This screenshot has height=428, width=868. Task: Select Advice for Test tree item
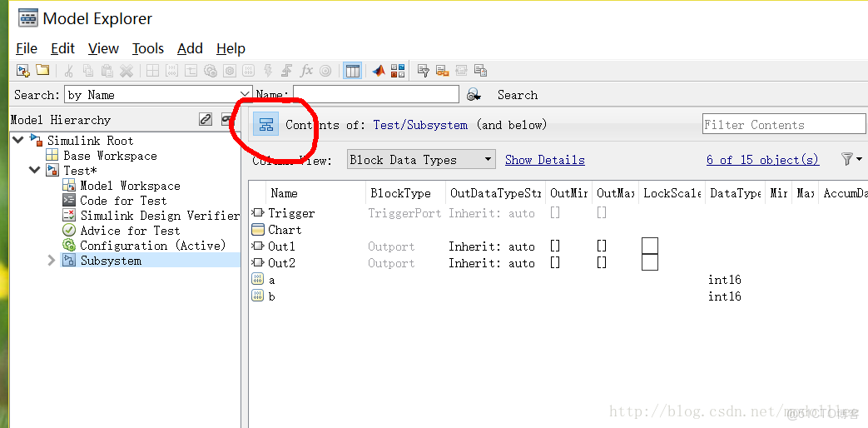point(130,231)
